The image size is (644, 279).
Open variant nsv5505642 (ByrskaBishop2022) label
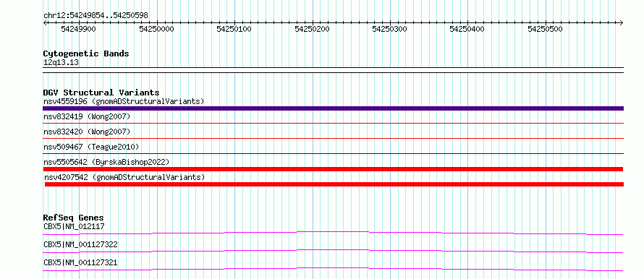(x=106, y=162)
